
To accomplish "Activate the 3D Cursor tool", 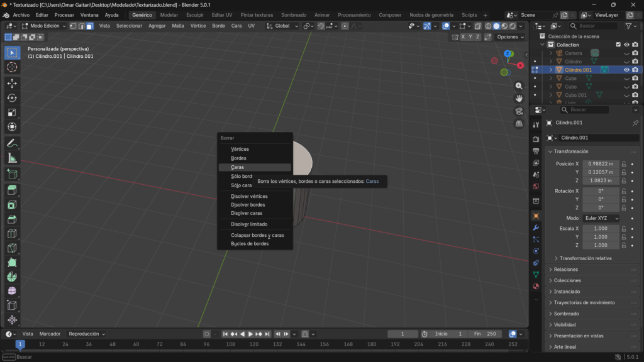I will pos(12,67).
